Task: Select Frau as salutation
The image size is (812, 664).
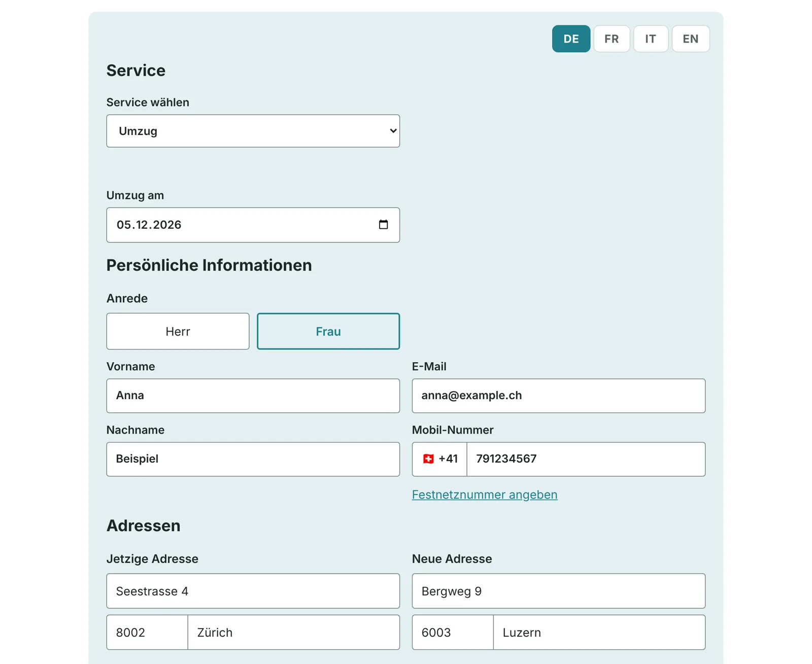Action: pos(328,331)
